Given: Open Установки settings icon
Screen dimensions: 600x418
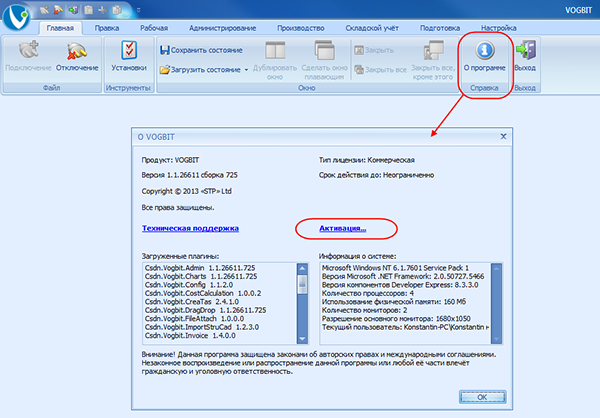Looking at the screenshot, I should click(x=129, y=50).
